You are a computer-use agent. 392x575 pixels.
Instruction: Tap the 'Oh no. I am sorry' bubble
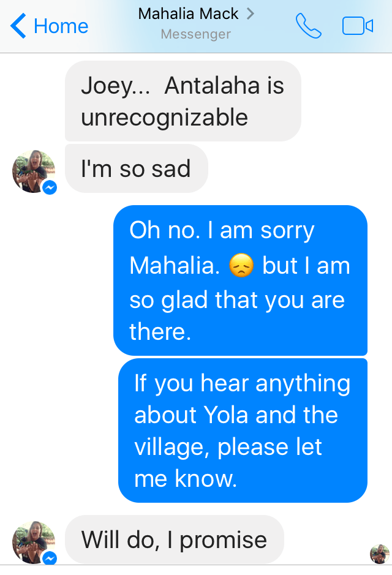pos(241,280)
